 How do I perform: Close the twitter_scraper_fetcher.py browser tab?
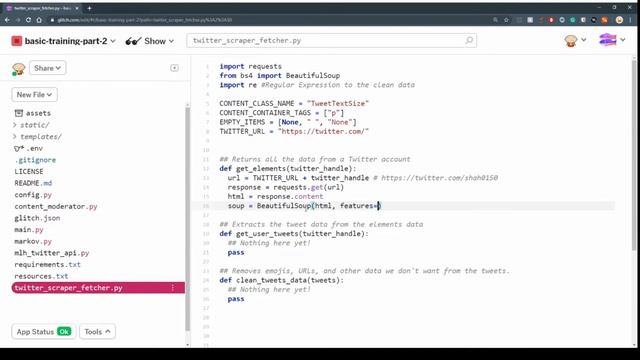[x=77, y=8]
